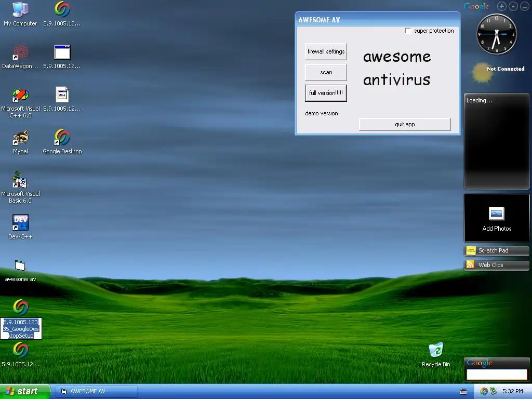Click the Not Connected weather gadget

[x=498, y=72]
